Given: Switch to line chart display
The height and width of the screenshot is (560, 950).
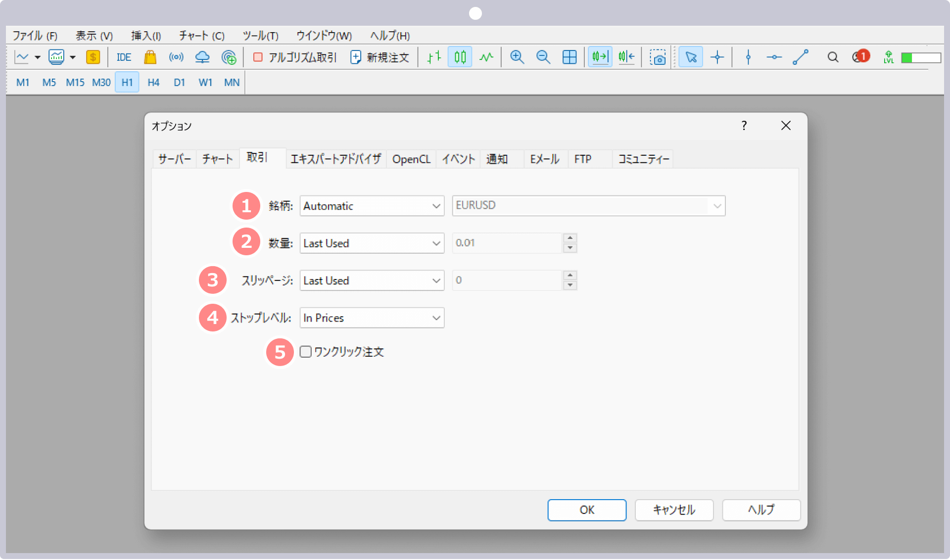Looking at the screenshot, I should coord(486,57).
